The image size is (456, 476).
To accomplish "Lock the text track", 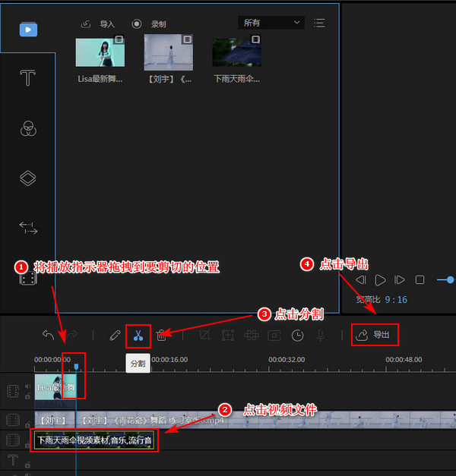I will click(27, 465).
